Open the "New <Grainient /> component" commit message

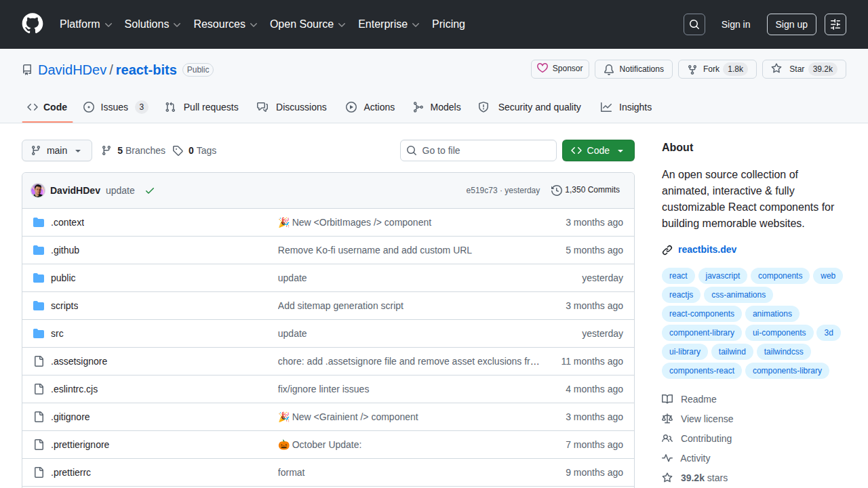point(348,417)
